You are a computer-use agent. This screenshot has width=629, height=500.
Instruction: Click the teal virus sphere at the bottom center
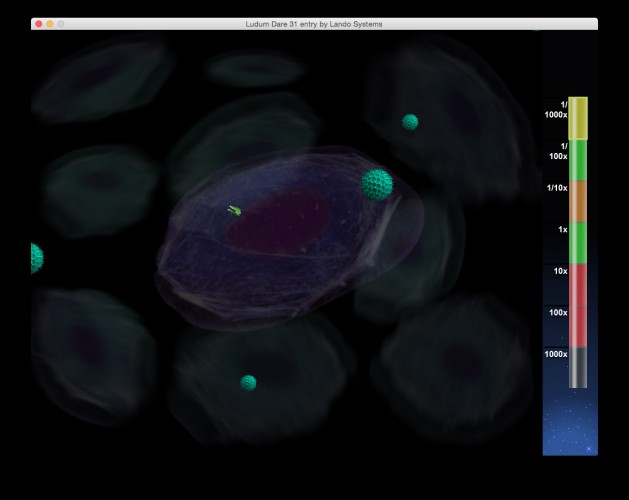pyautogui.click(x=248, y=383)
